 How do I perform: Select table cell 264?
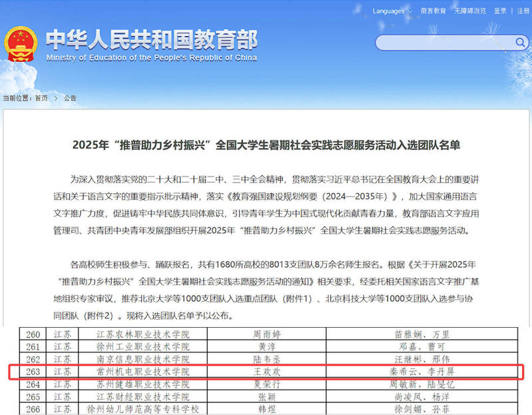[33, 384]
